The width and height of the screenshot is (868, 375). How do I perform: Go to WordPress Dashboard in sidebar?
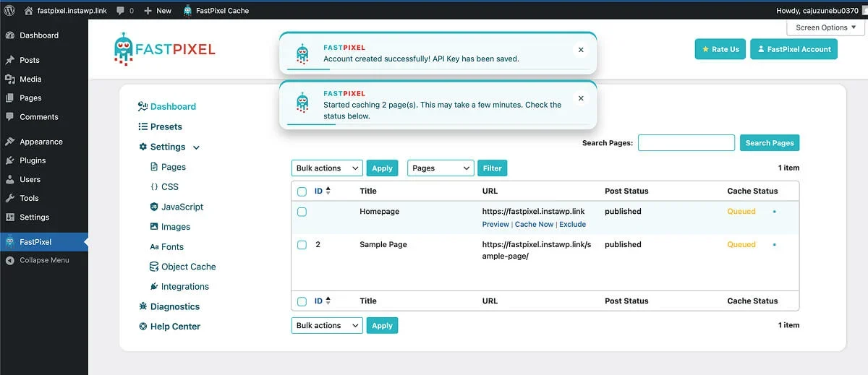click(39, 35)
